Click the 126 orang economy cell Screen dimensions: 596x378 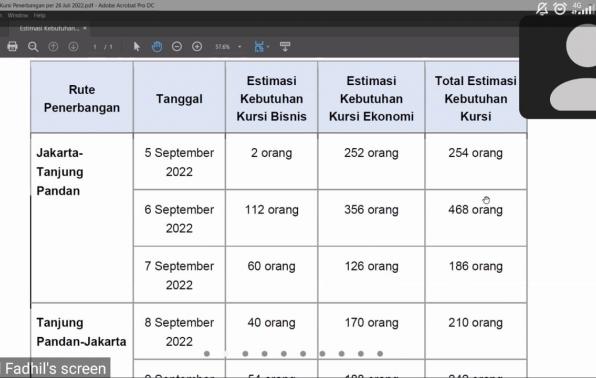(371, 275)
